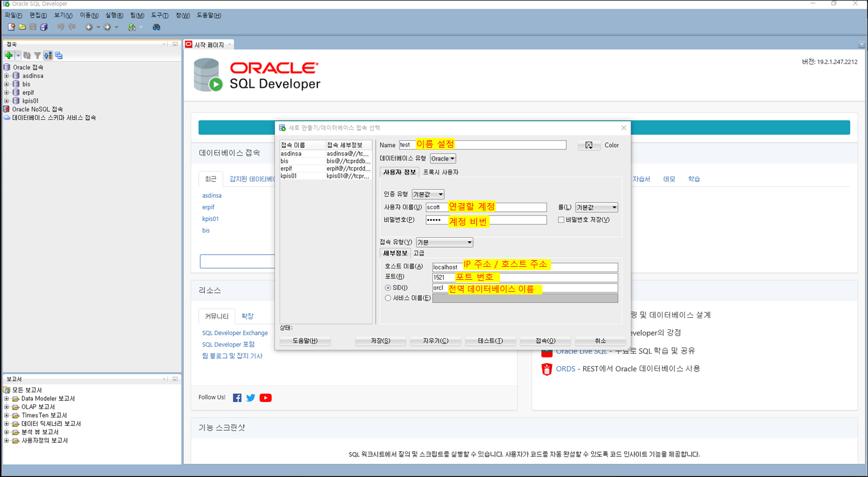The height and width of the screenshot is (477, 868).
Task: Expand the bis connection node
Action: (x=7, y=84)
